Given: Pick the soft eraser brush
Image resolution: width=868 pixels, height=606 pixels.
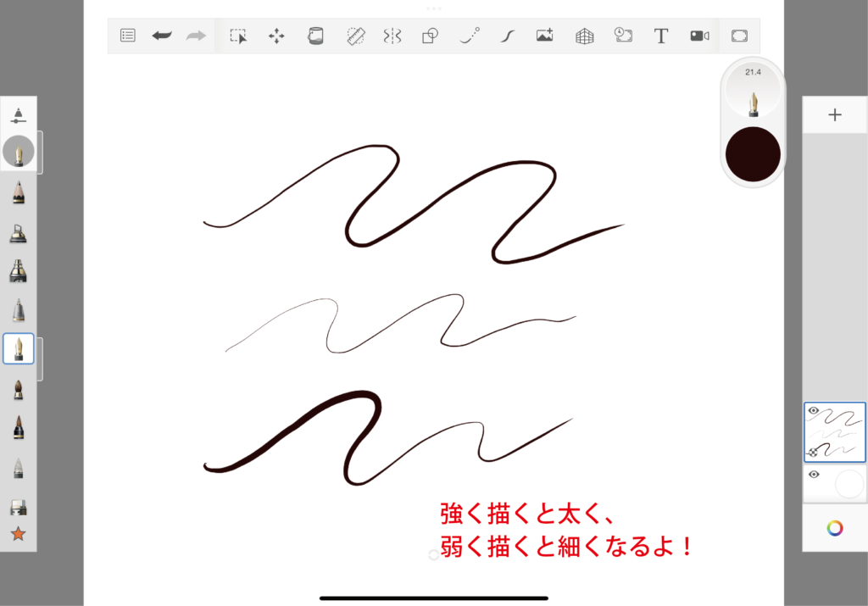Looking at the screenshot, I should (x=19, y=468).
